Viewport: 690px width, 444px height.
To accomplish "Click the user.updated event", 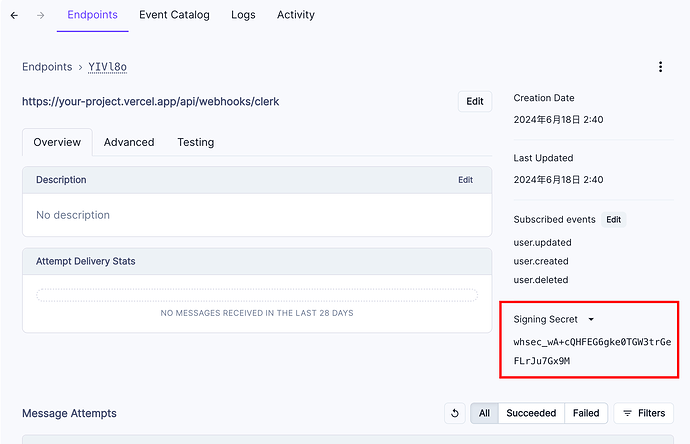I will [x=542, y=242].
